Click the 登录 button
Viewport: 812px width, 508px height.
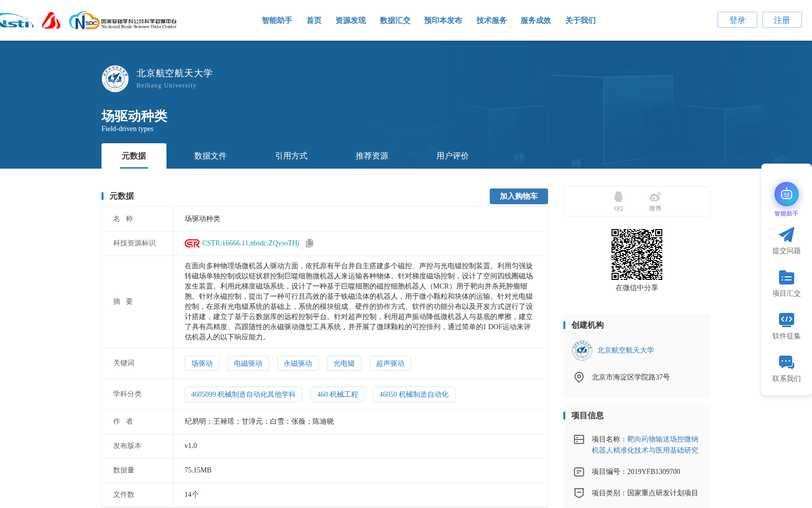(x=737, y=20)
